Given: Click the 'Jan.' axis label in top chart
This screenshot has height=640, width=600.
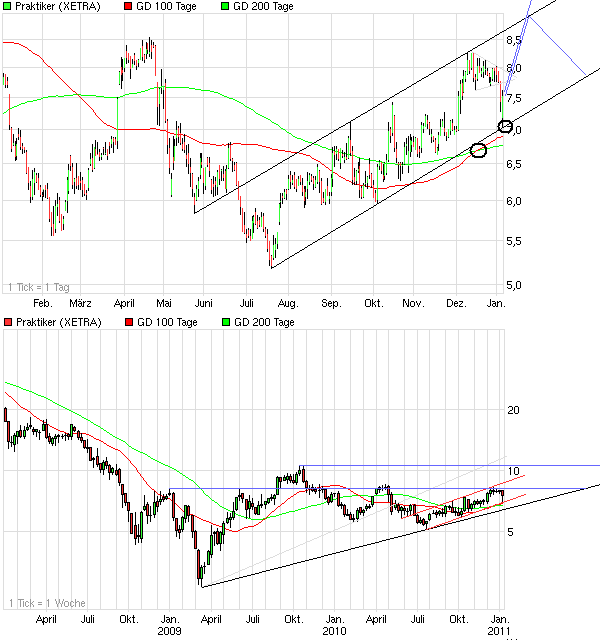Looking at the screenshot, I should 496,303.
